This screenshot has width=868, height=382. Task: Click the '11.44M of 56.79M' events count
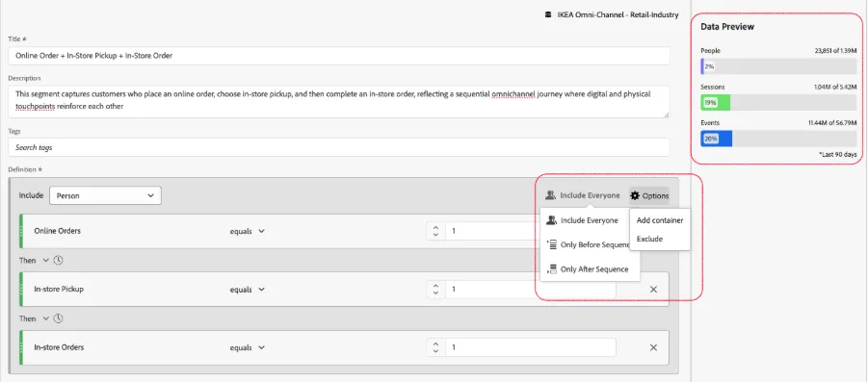click(832, 123)
